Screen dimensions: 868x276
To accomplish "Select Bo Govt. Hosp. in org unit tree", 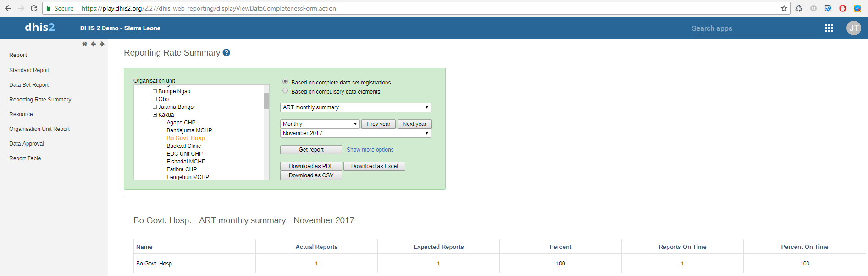I will (x=186, y=138).
